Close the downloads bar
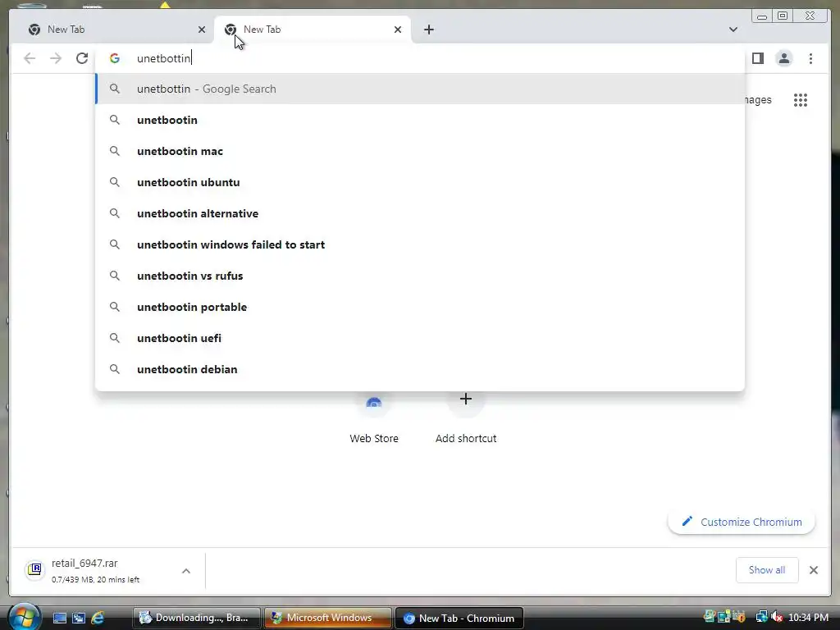Image resolution: width=840 pixels, height=630 pixels. pos(813,570)
